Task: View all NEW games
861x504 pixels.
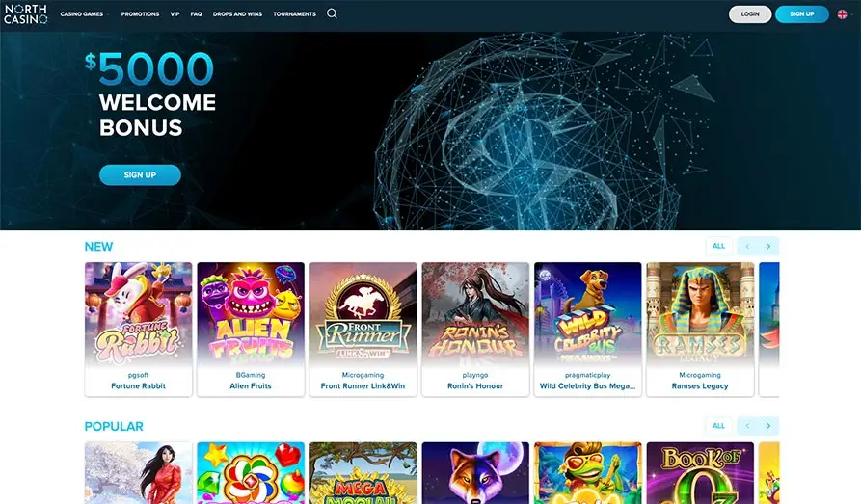Action: [718, 246]
